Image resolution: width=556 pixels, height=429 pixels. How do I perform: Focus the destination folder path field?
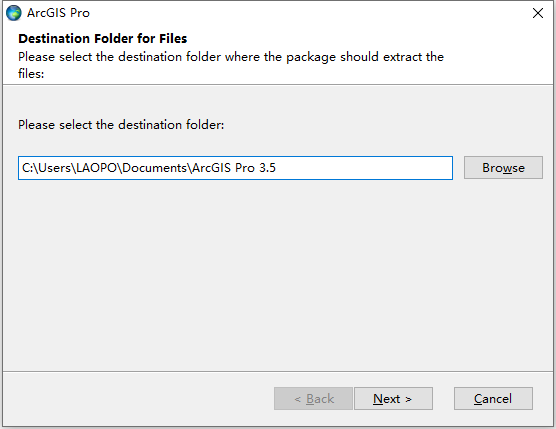(x=235, y=168)
